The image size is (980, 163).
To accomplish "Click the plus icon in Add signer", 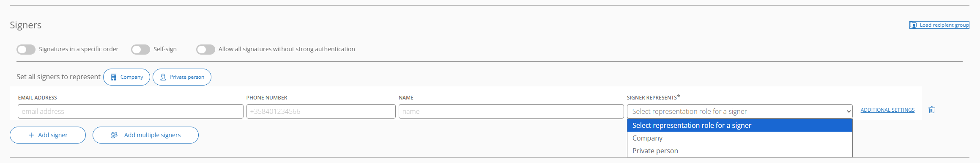I will (x=31, y=135).
